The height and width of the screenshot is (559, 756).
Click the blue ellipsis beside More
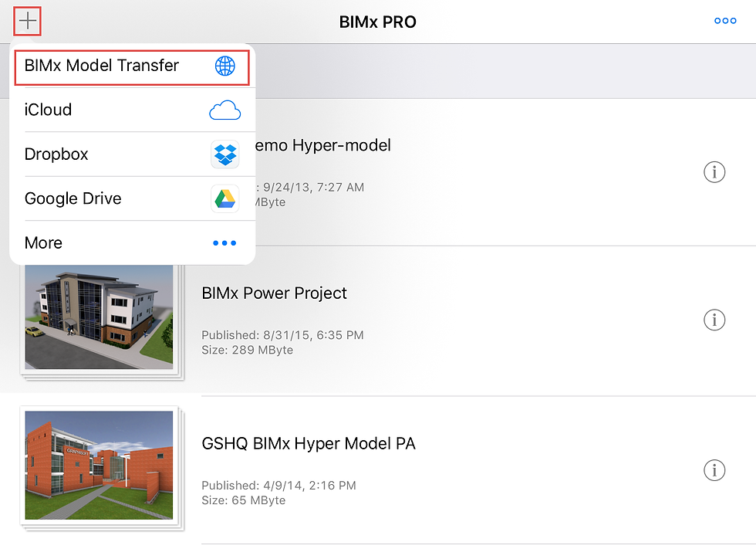224,242
